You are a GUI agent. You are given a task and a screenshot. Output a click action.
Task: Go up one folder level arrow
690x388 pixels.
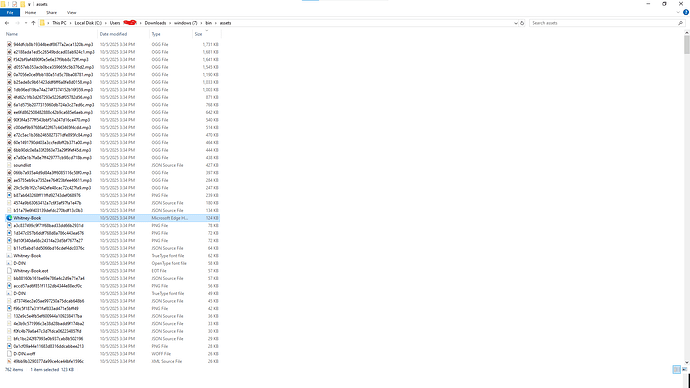pyautogui.click(x=33, y=23)
